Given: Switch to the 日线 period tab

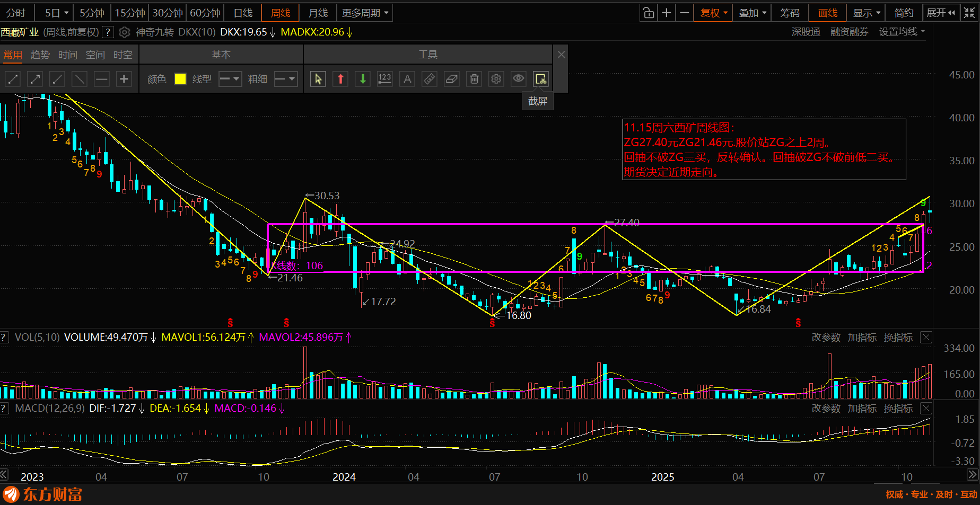Looking at the screenshot, I should (243, 13).
